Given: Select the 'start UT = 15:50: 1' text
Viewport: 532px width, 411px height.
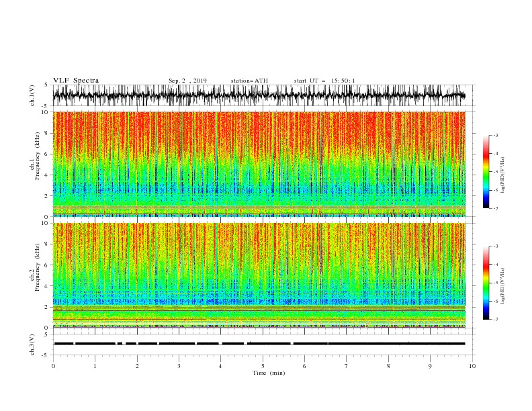Looking at the screenshot, I should 324,81.
